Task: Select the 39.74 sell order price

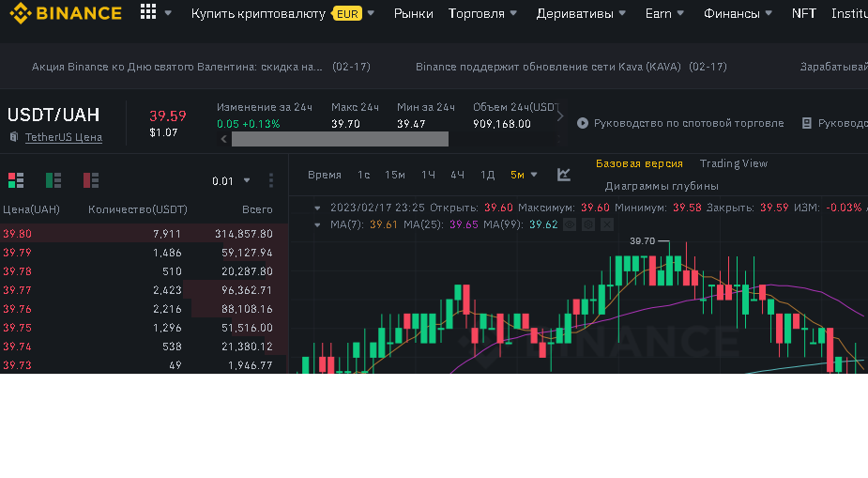Action: pyautogui.click(x=17, y=347)
